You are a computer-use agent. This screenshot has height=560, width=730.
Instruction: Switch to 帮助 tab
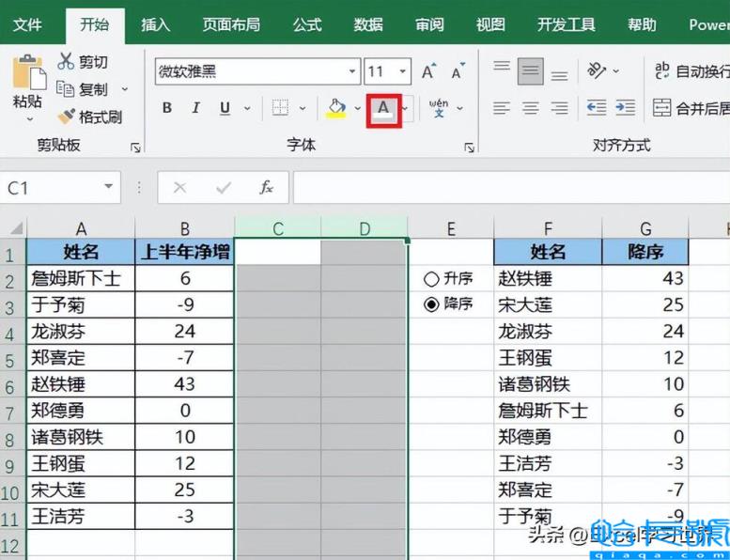coord(642,24)
